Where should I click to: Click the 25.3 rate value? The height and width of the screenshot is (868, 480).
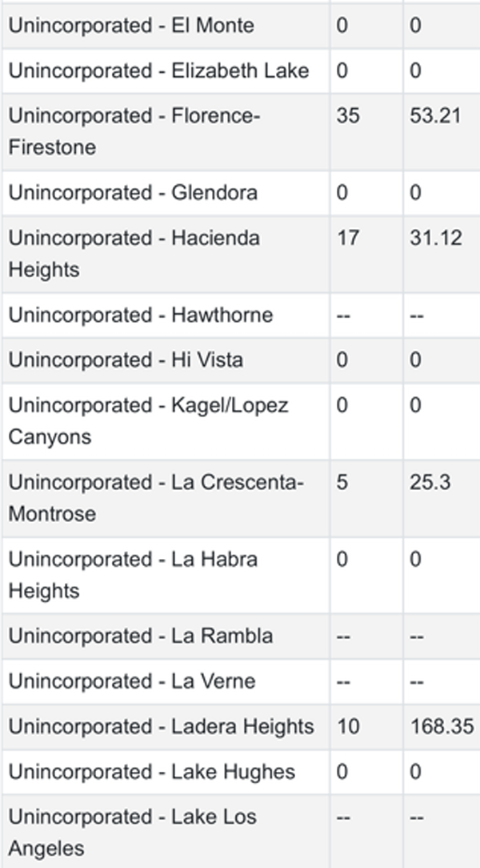[x=430, y=482]
